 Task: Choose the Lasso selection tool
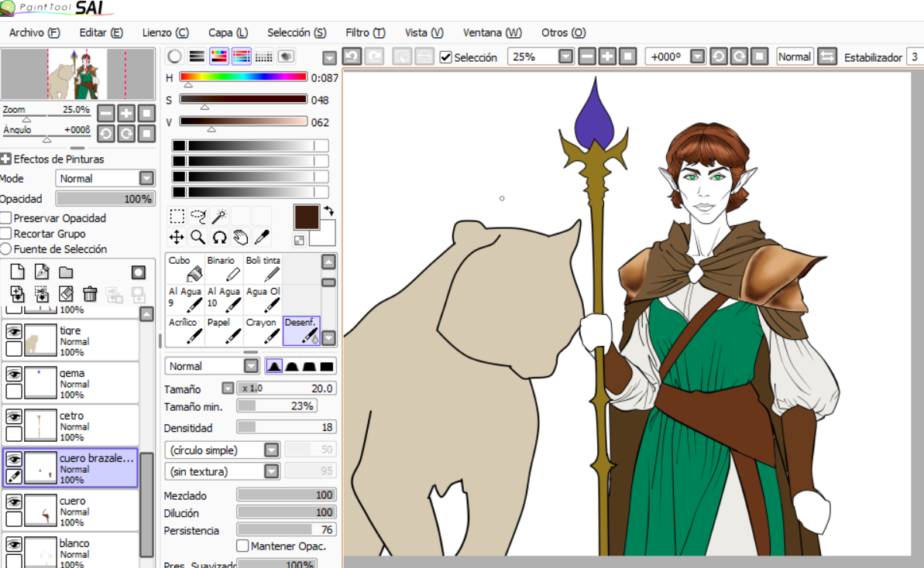click(x=198, y=216)
